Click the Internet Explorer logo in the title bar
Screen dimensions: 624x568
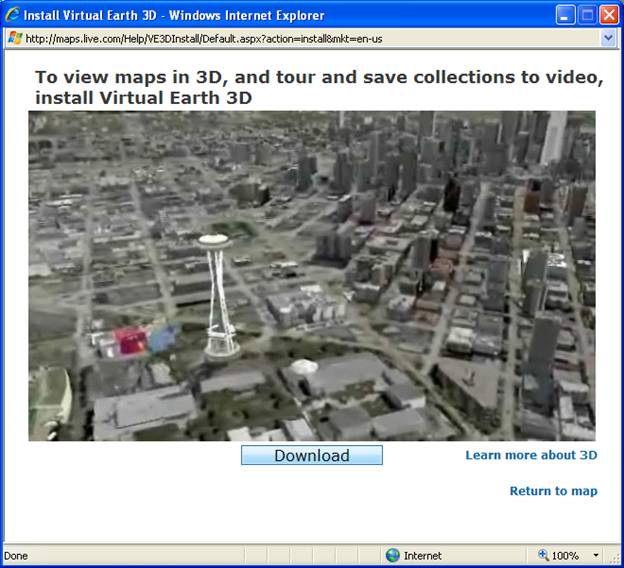click(12, 15)
